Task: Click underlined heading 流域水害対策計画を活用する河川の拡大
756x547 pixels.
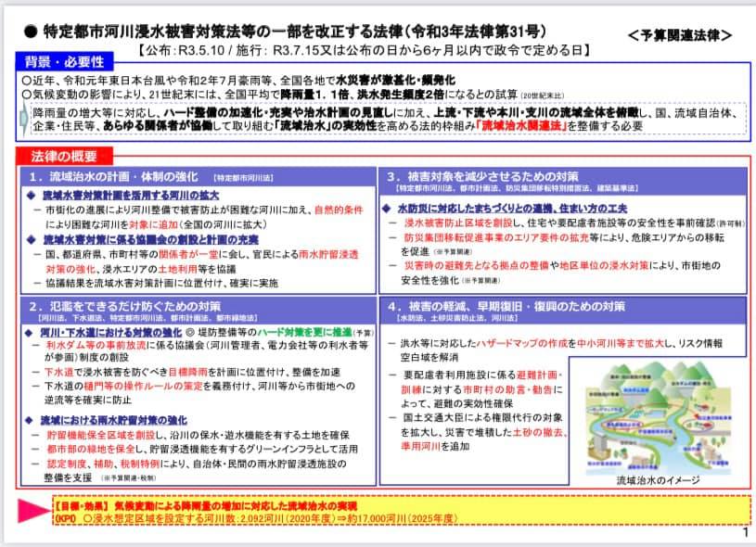Action: click(131, 196)
